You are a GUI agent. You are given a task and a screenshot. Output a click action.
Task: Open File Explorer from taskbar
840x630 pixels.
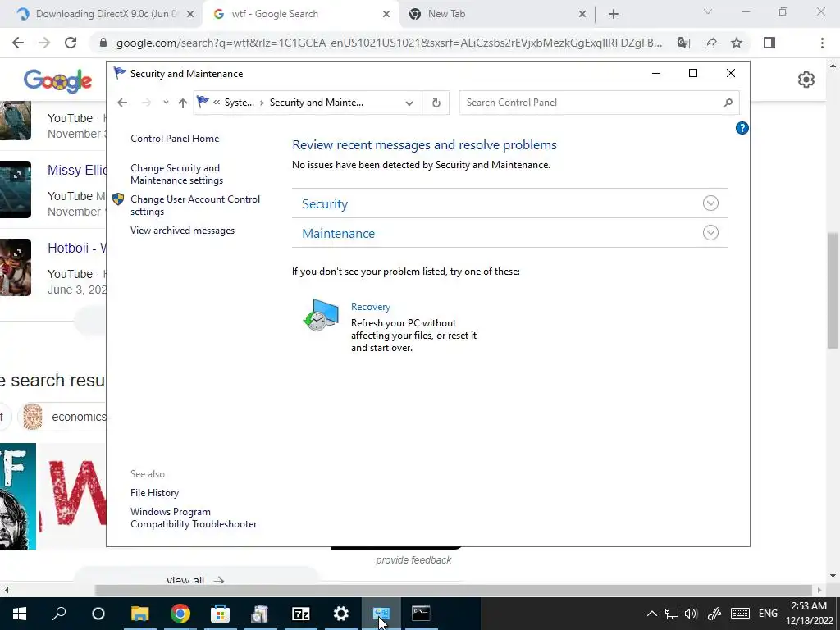pyautogui.click(x=139, y=614)
